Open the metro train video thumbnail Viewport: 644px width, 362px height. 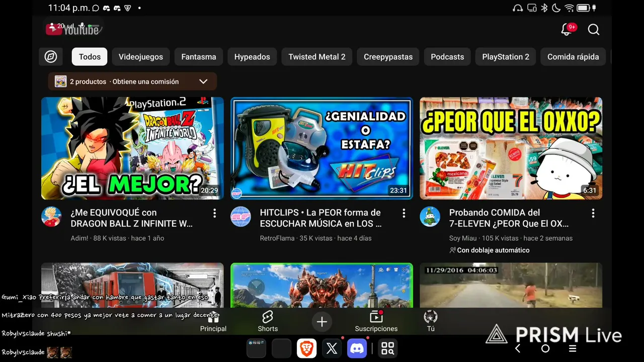(132, 285)
